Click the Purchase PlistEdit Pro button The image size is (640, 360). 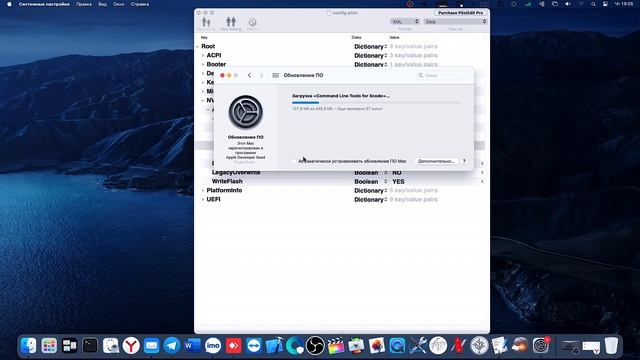(x=460, y=13)
